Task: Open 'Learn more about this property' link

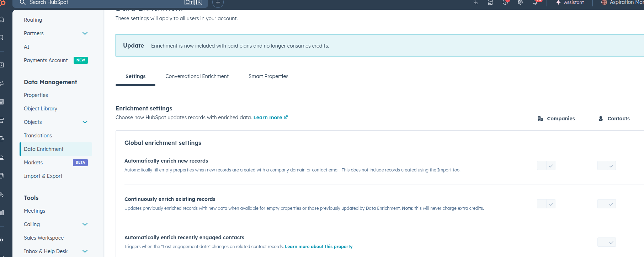Action: pyautogui.click(x=319, y=247)
